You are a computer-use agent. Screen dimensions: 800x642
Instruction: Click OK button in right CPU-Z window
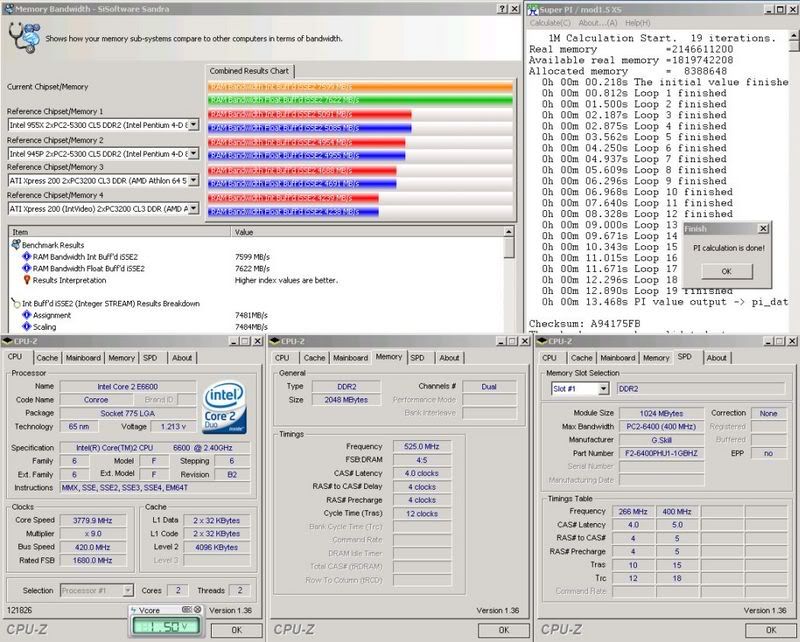[x=771, y=630]
